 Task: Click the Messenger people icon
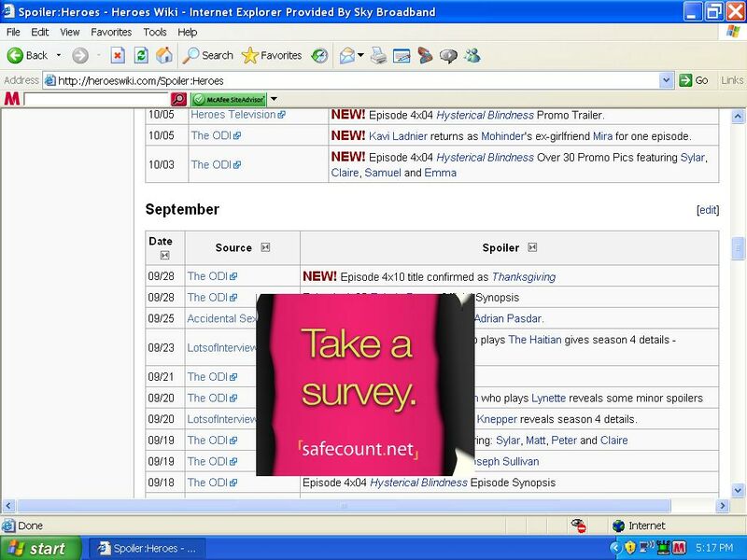point(472,56)
